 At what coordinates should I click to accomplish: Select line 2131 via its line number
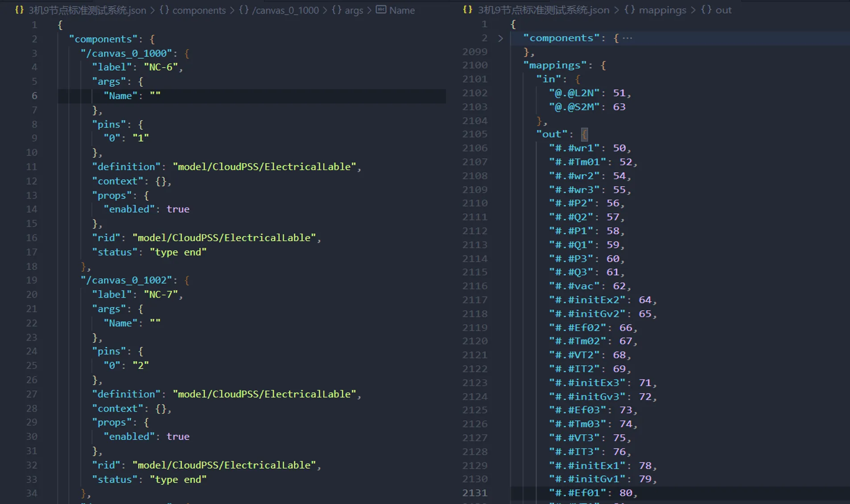(x=475, y=493)
